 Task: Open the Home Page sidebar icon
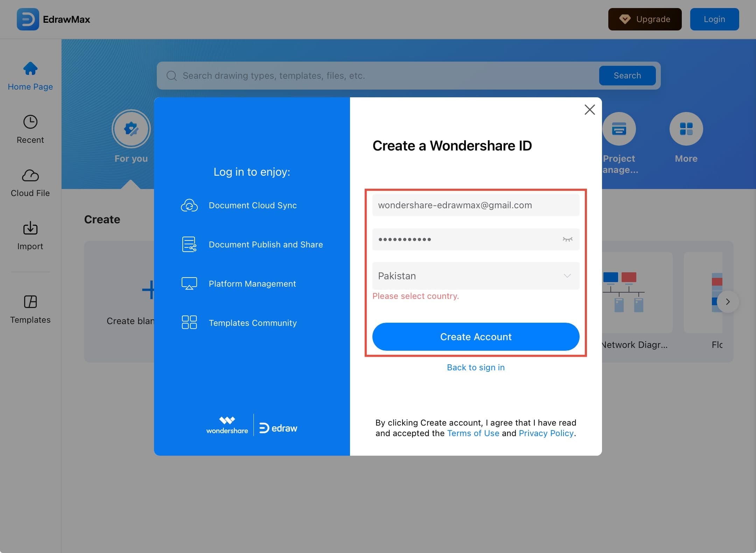[30, 69]
